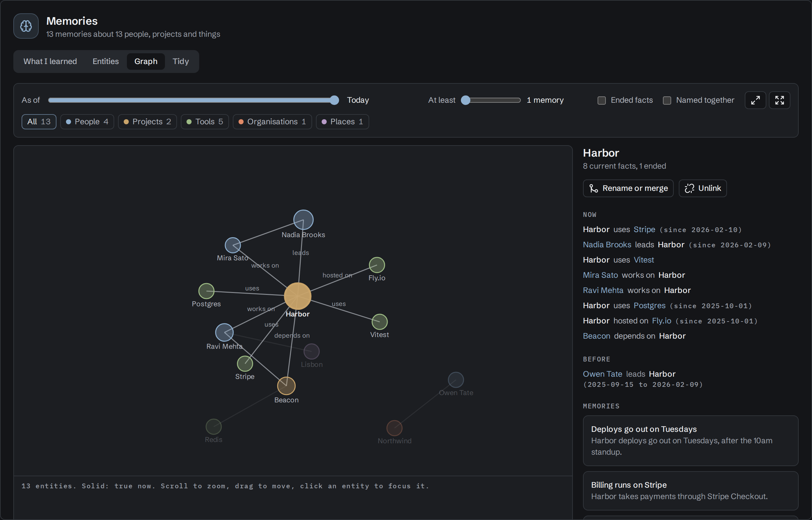Open the Deploys go out on Tuesdays memory
This screenshot has height=520, width=812.
(x=691, y=440)
